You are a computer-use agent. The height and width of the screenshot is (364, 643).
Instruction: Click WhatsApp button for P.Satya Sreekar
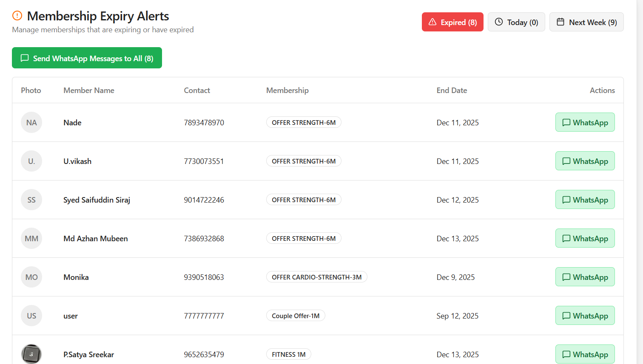(585, 354)
